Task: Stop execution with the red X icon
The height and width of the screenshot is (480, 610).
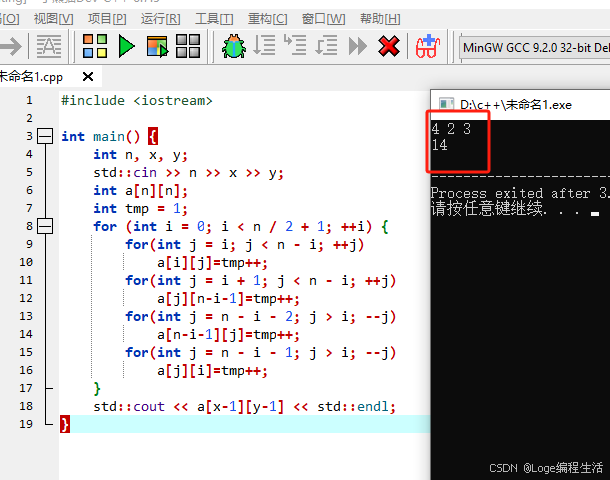Action: tap(388, 46)
